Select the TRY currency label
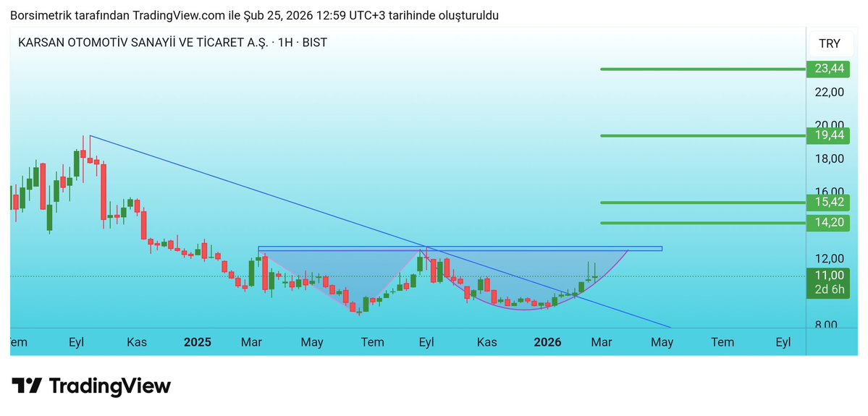868x416 pixels. click(x=829, y=43)
